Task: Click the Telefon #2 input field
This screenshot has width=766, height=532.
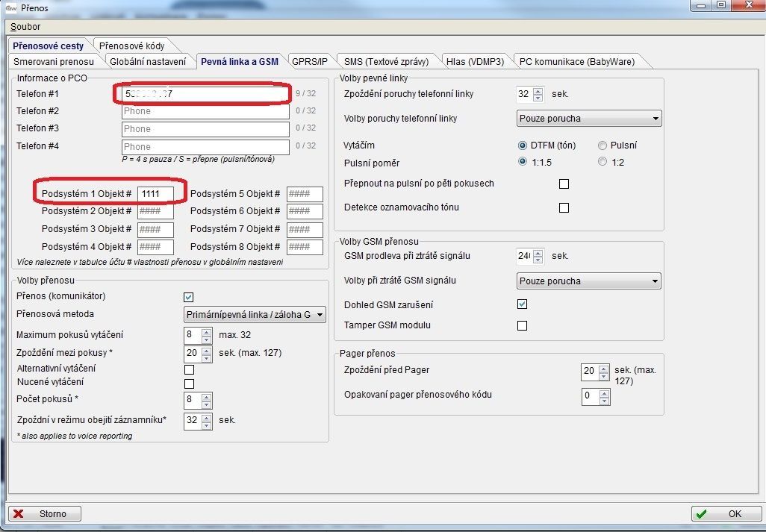Action: [x=205, y=111]
